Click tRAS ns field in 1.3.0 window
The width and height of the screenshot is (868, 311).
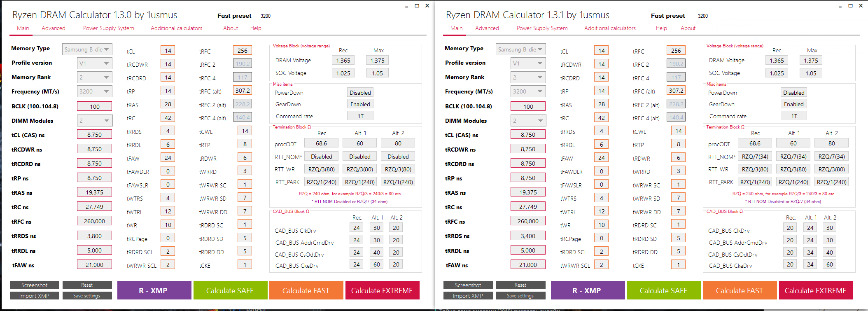click(x=94, y=192)
